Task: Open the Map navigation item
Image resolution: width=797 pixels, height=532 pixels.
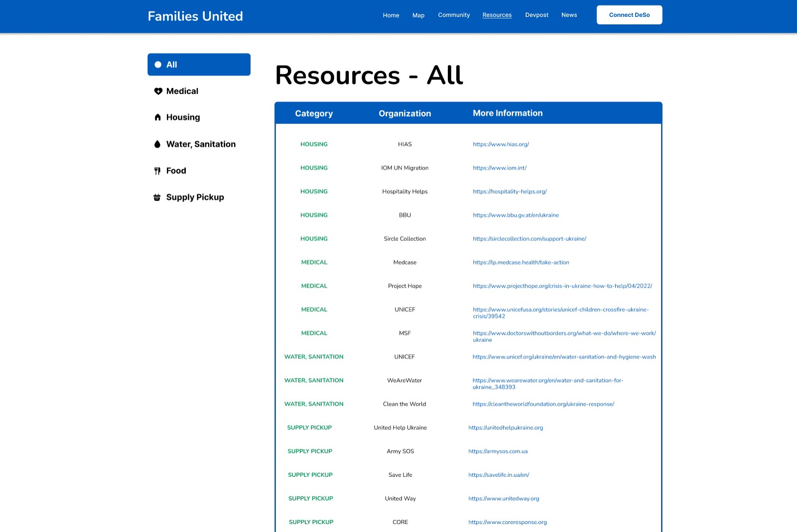Action: click(x=418, y=15)
